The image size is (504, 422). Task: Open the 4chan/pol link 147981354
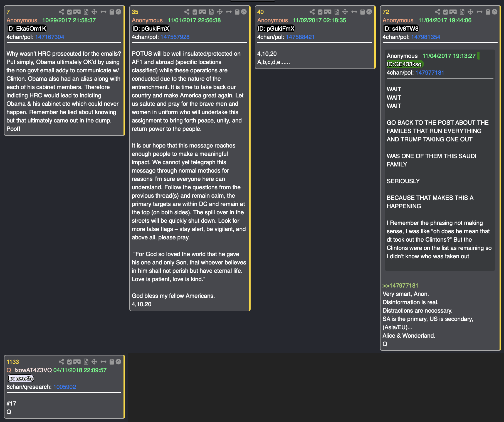426,37
